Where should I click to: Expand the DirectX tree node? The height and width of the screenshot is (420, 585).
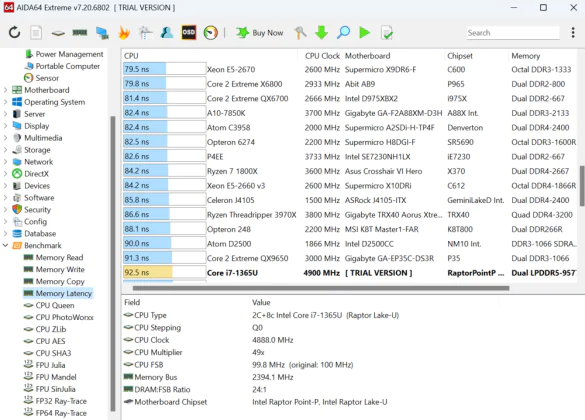pyautogui.click(x=6, y=173)
